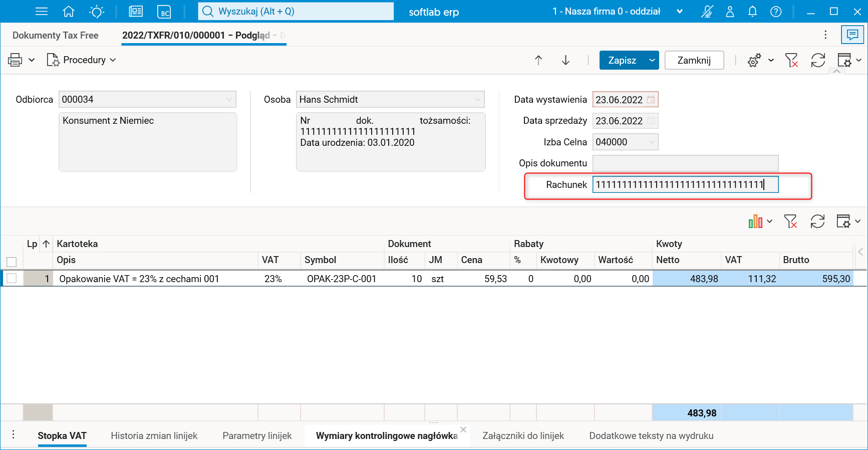Viewport: 868px width, 450px height.
Task: Clear filters icon in top toolbar
Action: click(791, 60)
